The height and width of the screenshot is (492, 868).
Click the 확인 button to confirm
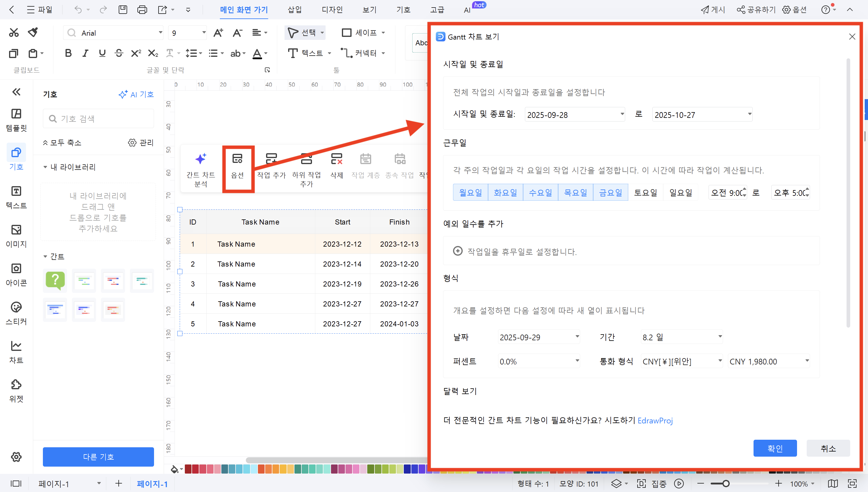[x=775, y=448]
